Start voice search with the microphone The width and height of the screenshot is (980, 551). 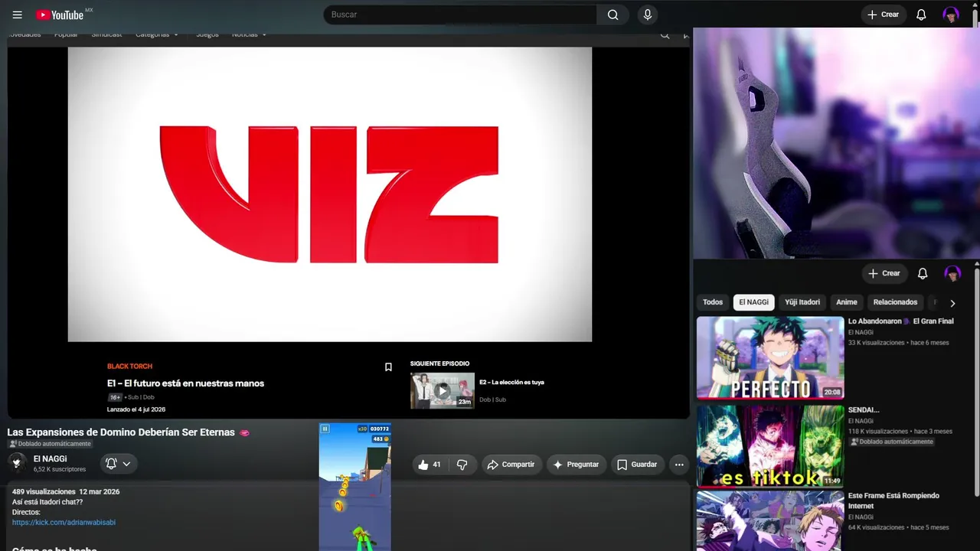pyautogui.click(x=648, y=15)
